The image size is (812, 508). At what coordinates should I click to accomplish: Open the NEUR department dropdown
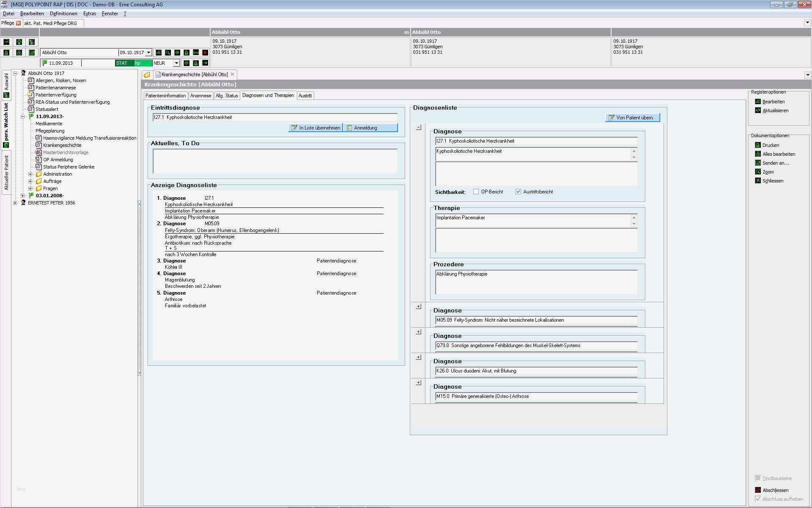pos(176,63)
